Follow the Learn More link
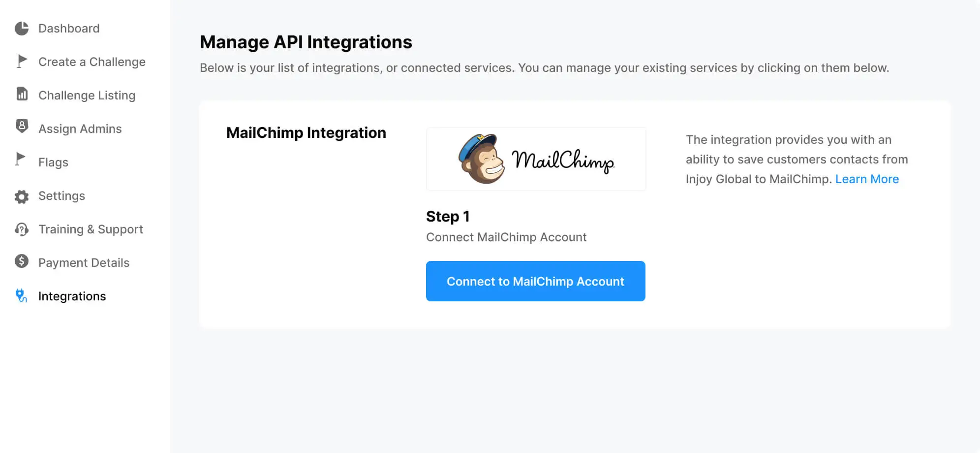Image resolution: width=980 pixels, height=453 pixels. pos(867,179)
